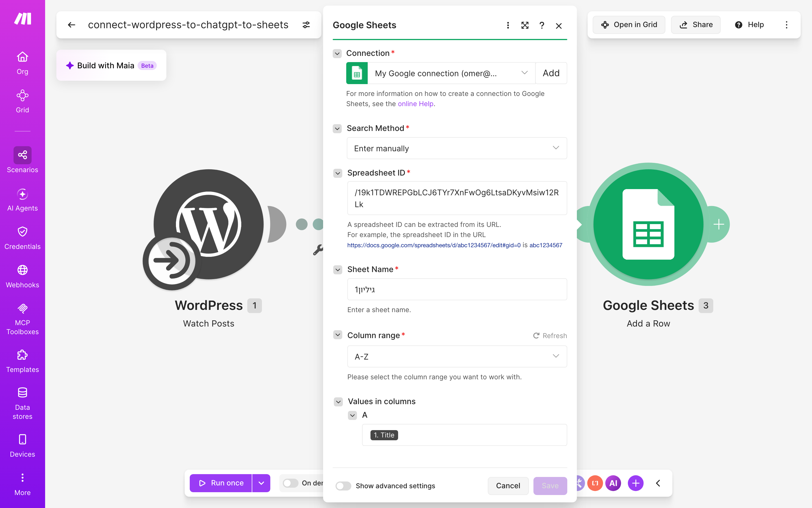Open Devices section
The image size is (812, 508).
[23, 446]
